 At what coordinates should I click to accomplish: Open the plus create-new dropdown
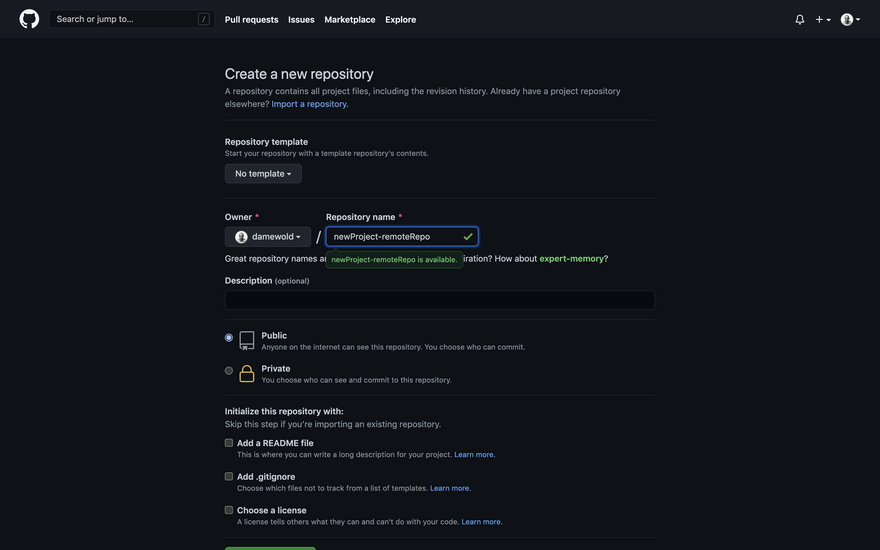click(x=822, y=19)
